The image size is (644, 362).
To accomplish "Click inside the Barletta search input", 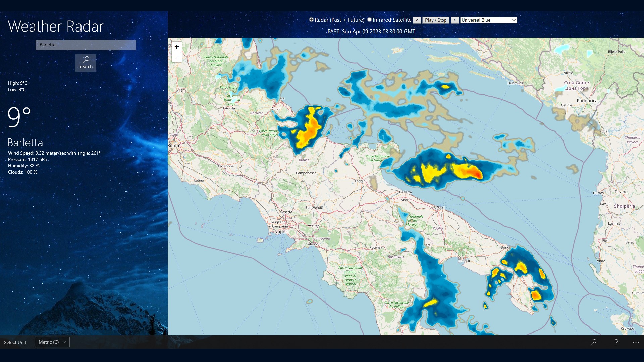I will tap(86, 45).
